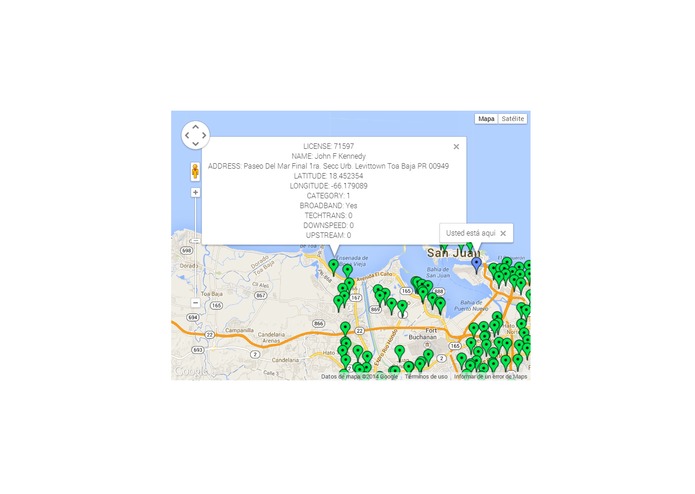
Task: Click the LONGITUDE: -66.179089 line
Action: pos(328,186)
